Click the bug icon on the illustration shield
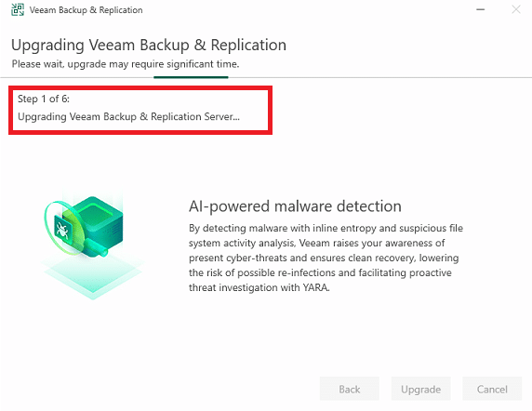Image resolution: width=532 pixels, height=411 pixels. pos(62,230)
